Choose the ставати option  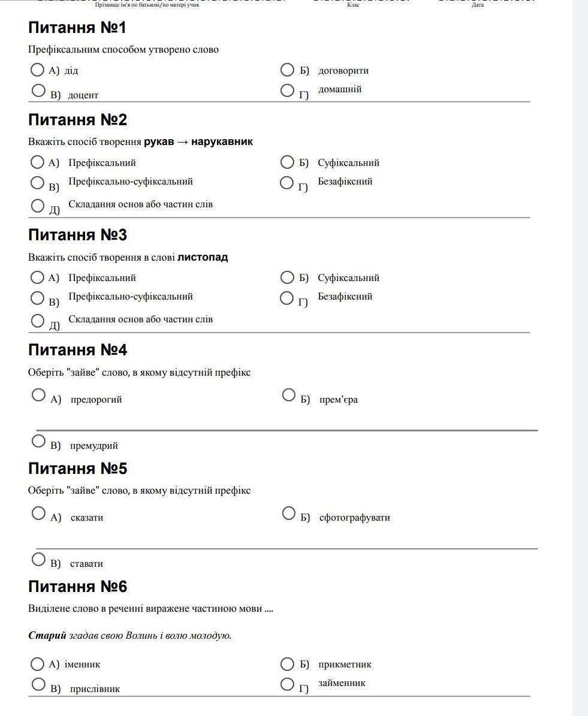coord(38,559)
